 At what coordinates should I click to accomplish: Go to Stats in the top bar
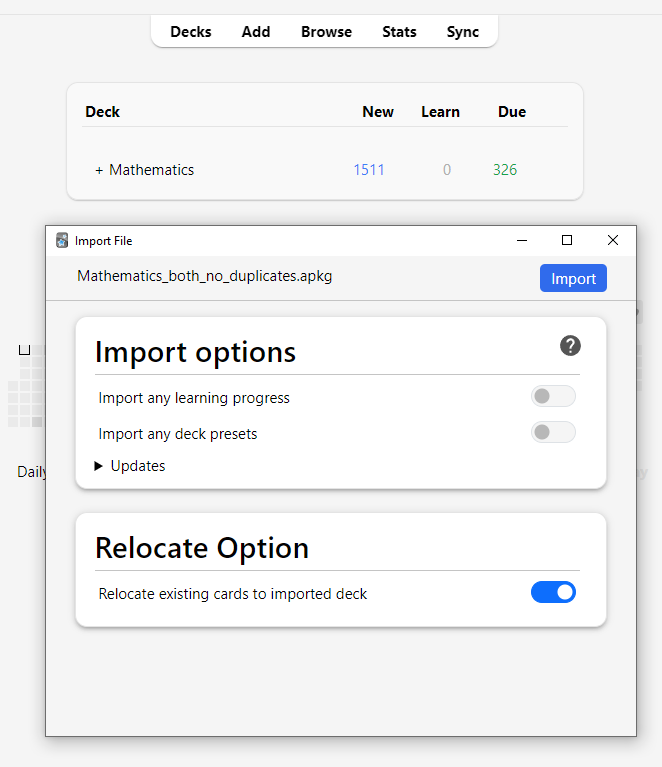pyautogui.click(x=399, y=32)
